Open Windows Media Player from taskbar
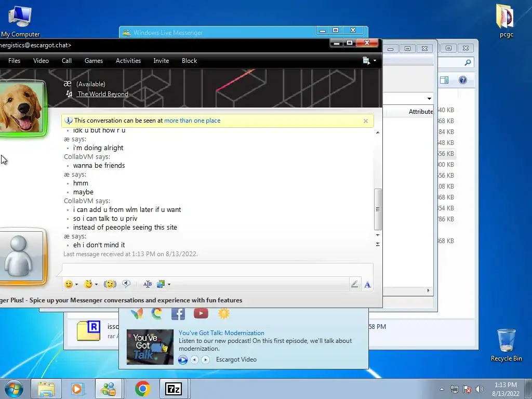This screenshot has height=399, width=532. [x=77, y=389]
